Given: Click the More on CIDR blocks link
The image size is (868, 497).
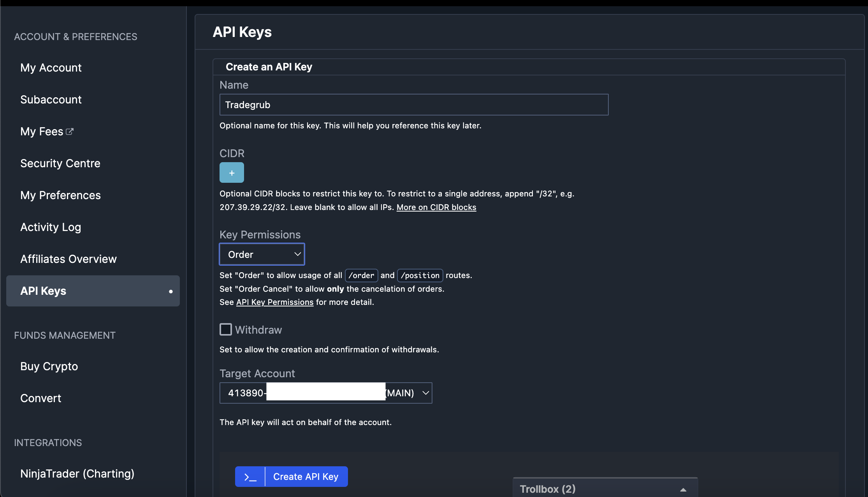Looking at the screenshot, I should (436, 207).
